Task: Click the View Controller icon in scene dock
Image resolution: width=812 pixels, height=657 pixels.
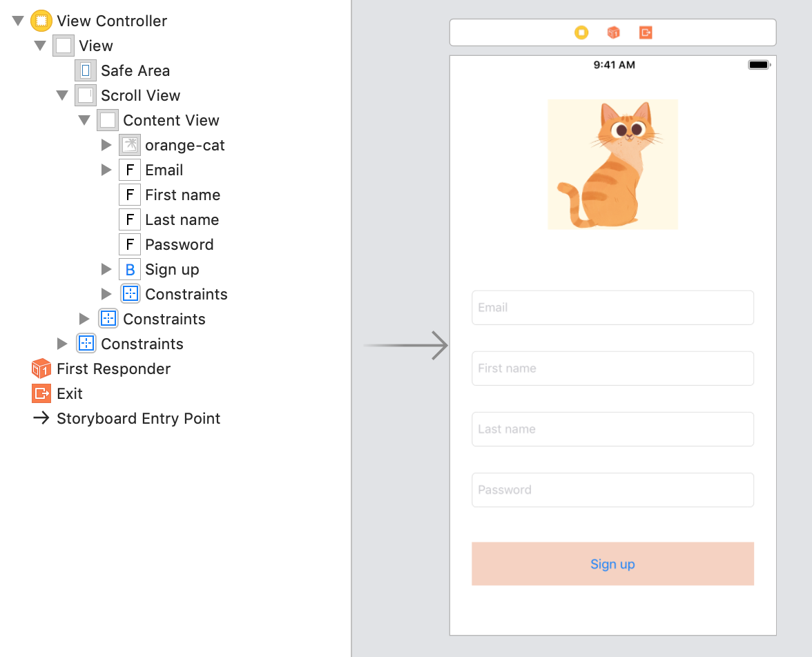Action: (x=581, y=32)
